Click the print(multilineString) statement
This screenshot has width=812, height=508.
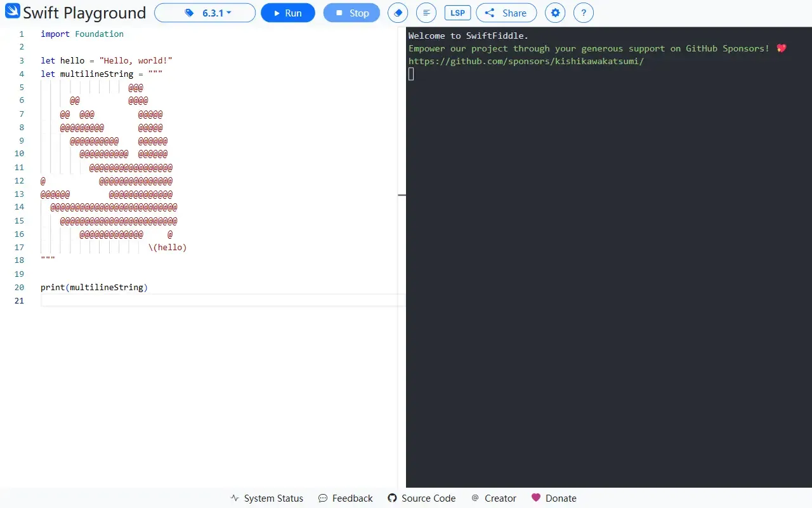pos(95,288)
